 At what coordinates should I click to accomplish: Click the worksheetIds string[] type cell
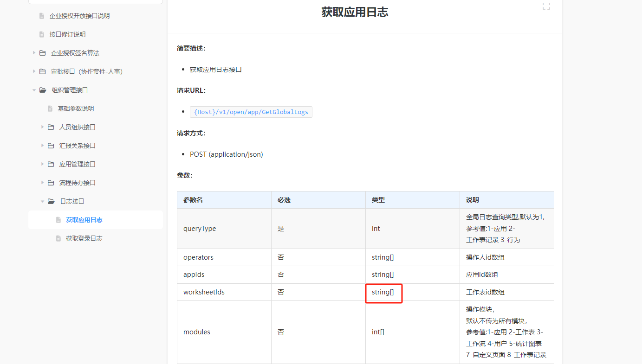point(383,292)
